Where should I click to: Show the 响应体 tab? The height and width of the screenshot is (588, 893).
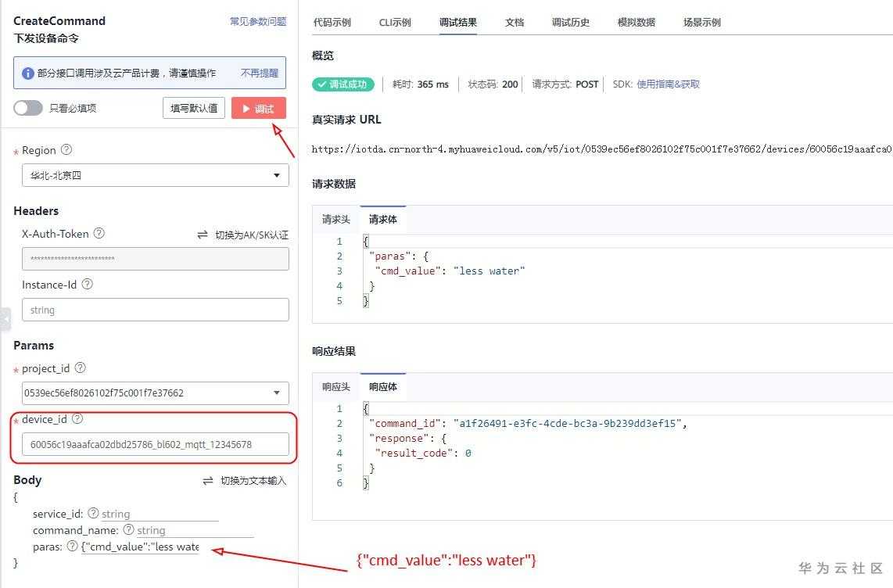point(382,386)
